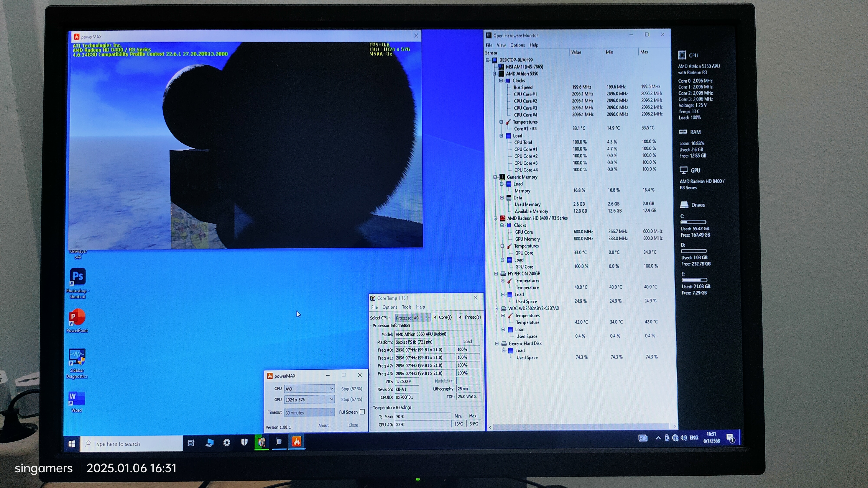
Task: Click Close in powerMAX dialog
Action: (x=353, y=425)
